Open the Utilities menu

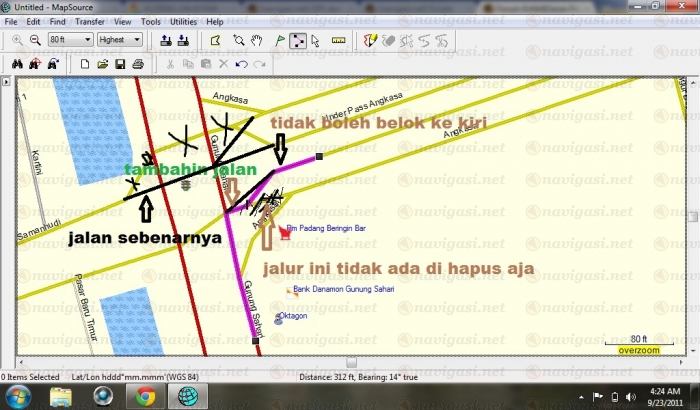pyautogui.click(x=183, y=21)
